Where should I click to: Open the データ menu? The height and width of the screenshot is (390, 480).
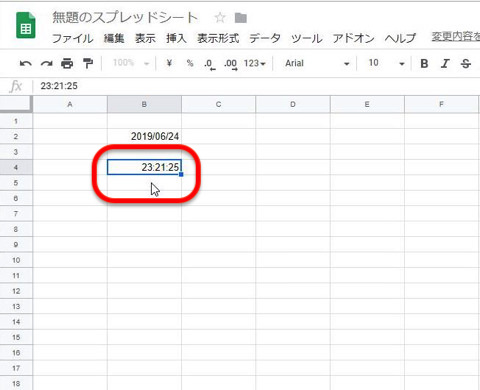tap(265, 38)
